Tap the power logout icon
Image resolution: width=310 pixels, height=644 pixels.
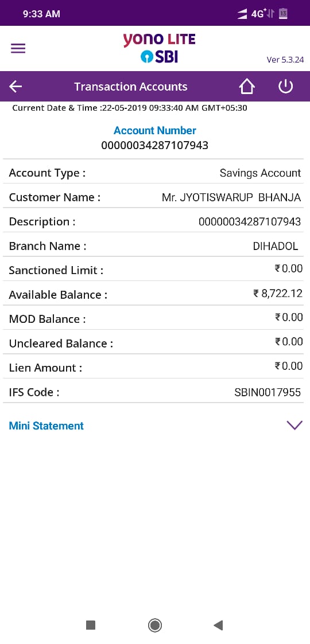click(x=285, y=87)
